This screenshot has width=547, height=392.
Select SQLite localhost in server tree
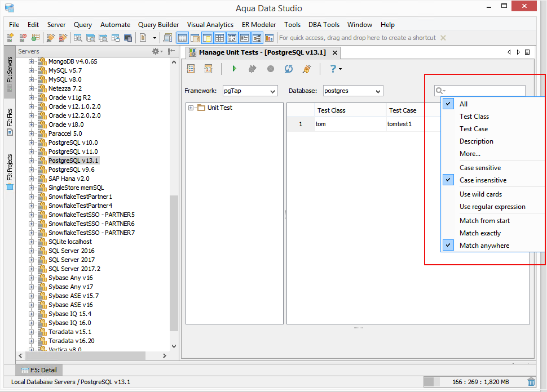point(70,242)
